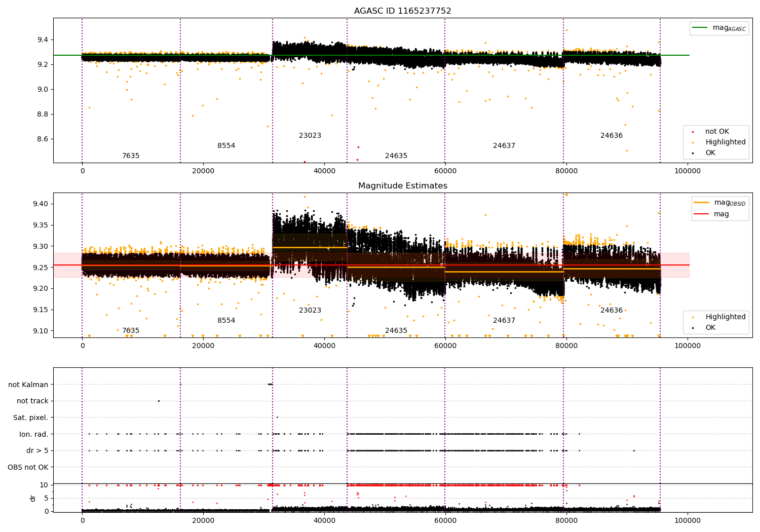Click OBSID label 24636 in Magnitude Estimates plot
Viewport: 760px width, 532px height.
click(612, 311)
